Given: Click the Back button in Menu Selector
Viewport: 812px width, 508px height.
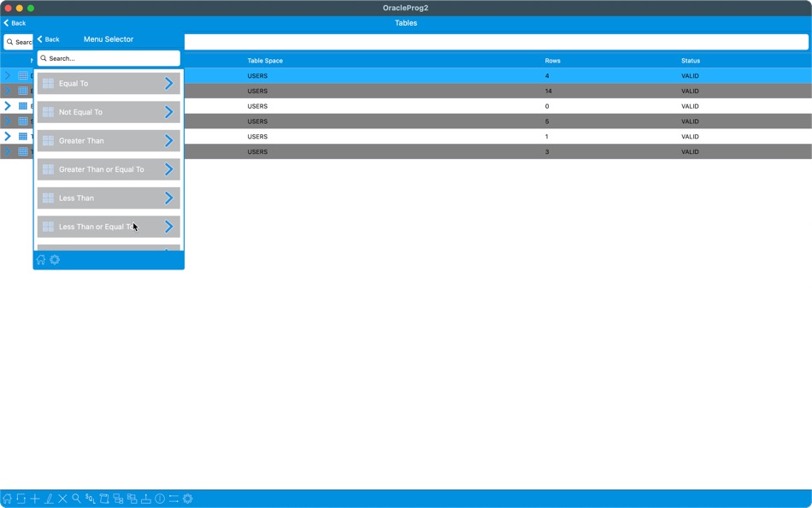Looking at the screenshot, I should [x=50, y=38].
